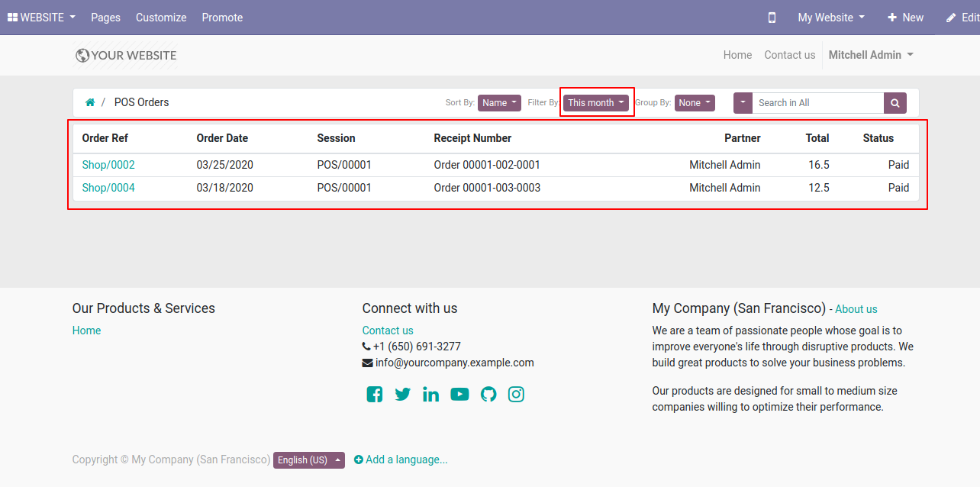Click receipt Order 00001-003-0003
Screen dimensions: 980x487
pyautogui.click(x=487, y=188)
